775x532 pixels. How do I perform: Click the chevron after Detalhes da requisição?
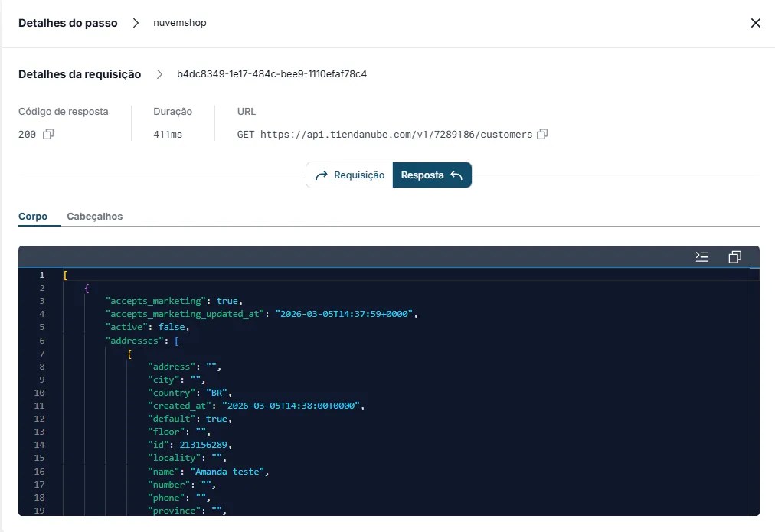[159, 74]
